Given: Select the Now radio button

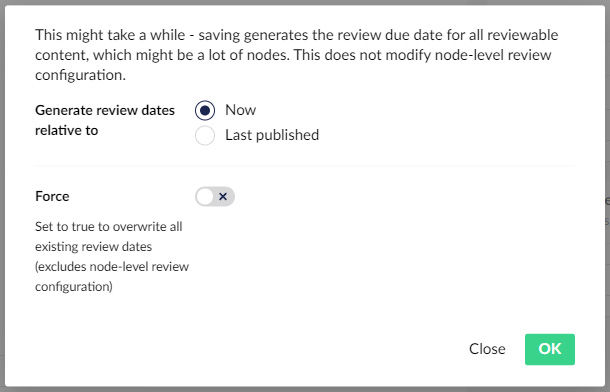Looking at the screenshot, I should (x=205, y=110).
